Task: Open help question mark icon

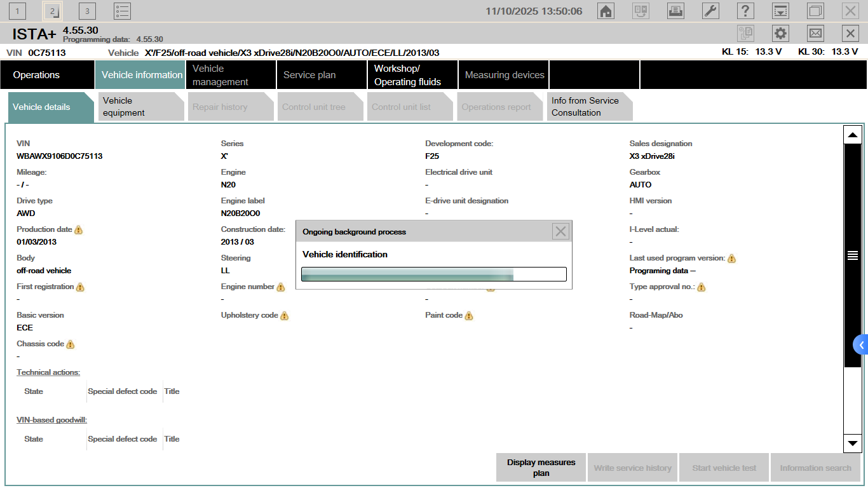Action: coord(745,11)
